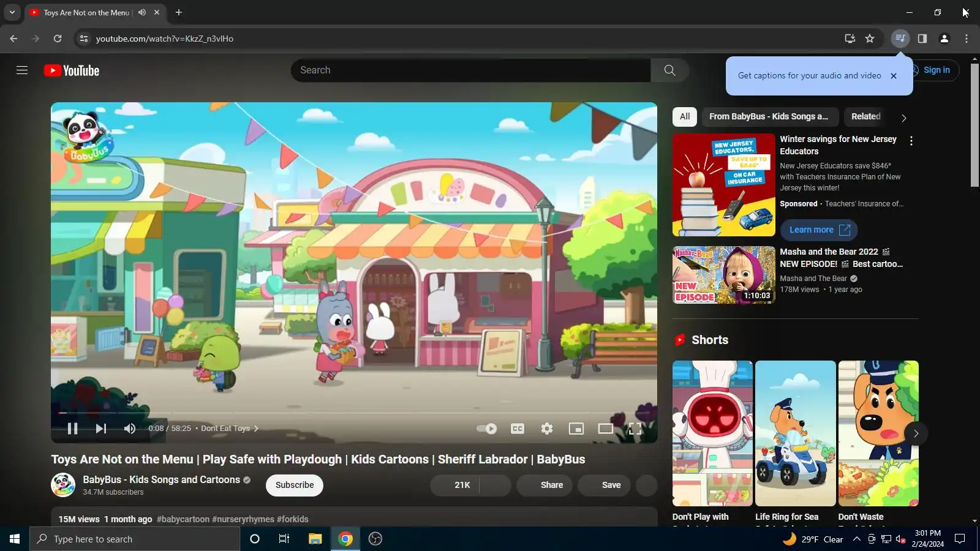Like the video with 21K likes

pyautogui.click(x=455, y=485)
